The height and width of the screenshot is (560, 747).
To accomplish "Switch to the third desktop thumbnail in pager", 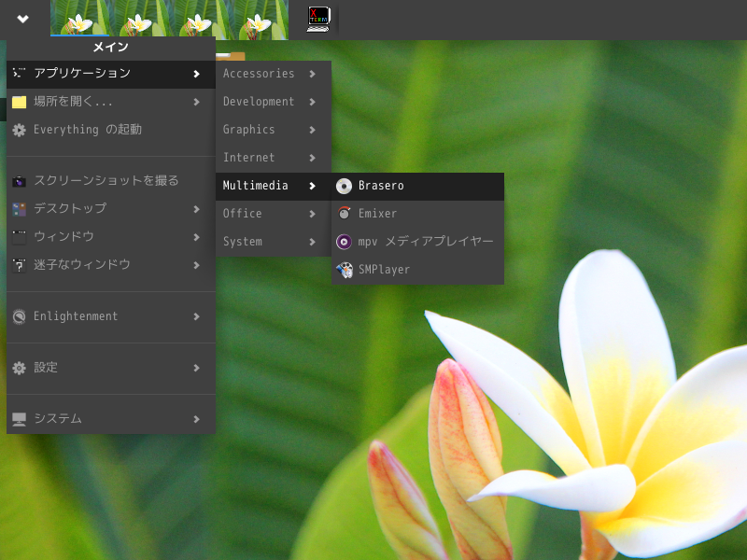I will tap(199, 18).
